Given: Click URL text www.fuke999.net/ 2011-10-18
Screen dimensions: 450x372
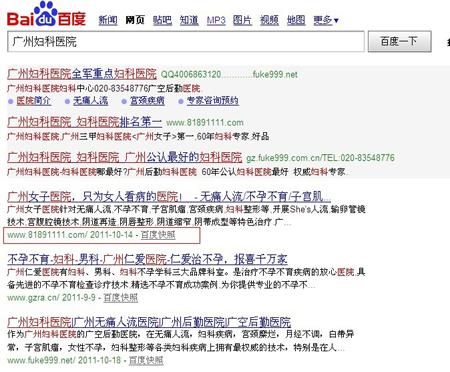Looking at the screenshot, I should [x=64, y=360].
